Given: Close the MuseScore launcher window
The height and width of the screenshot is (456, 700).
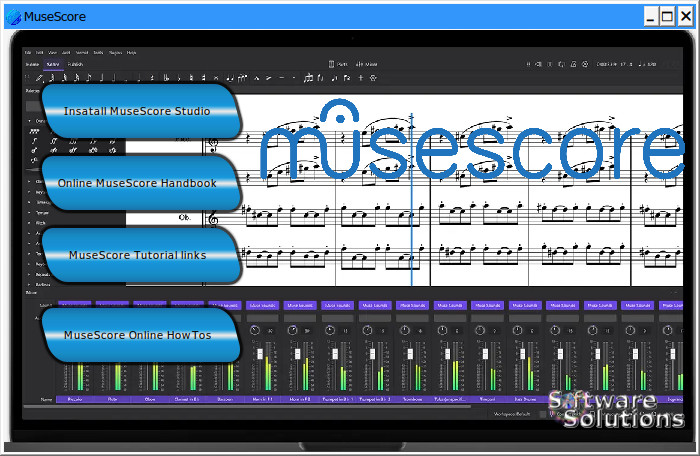Looking at the screenshot, I should click(686, 17).
